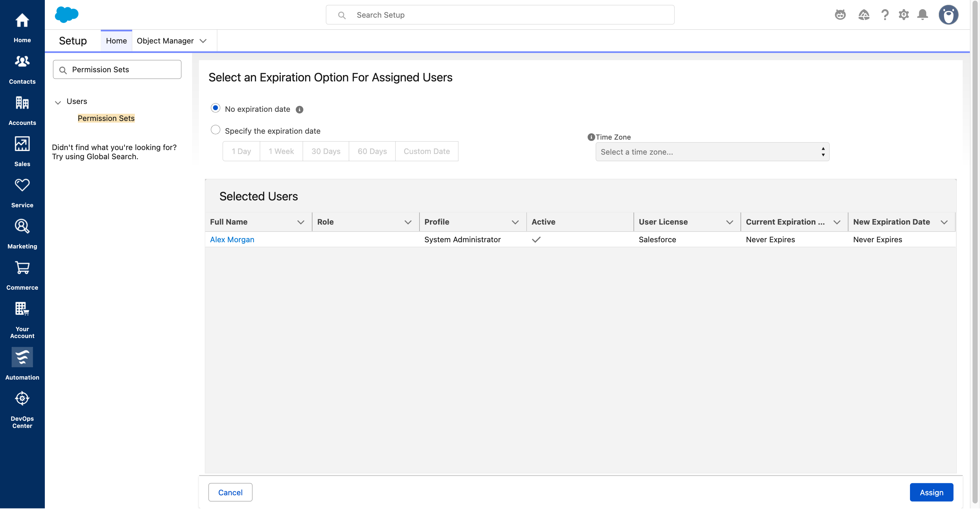Open Permission Sets in setup tree
The height and width of the screenshot is (509, 980).
[106, 118]
